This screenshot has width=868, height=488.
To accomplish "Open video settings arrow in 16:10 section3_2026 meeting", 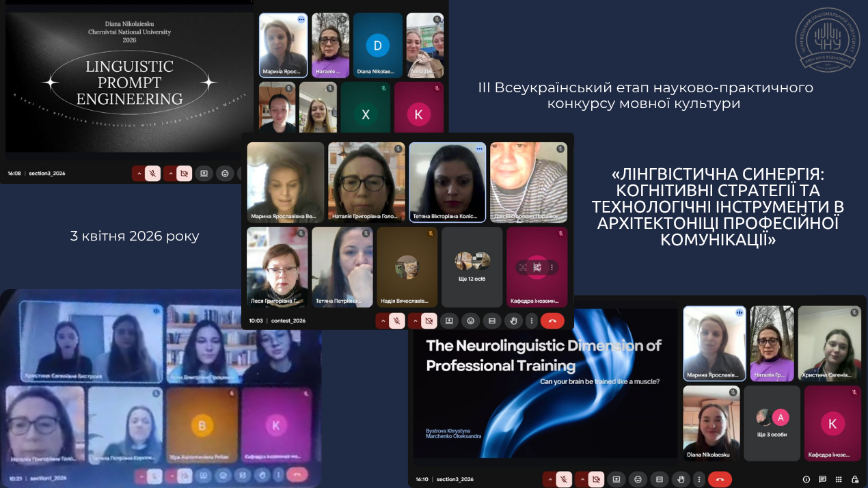I will [581, 479].
